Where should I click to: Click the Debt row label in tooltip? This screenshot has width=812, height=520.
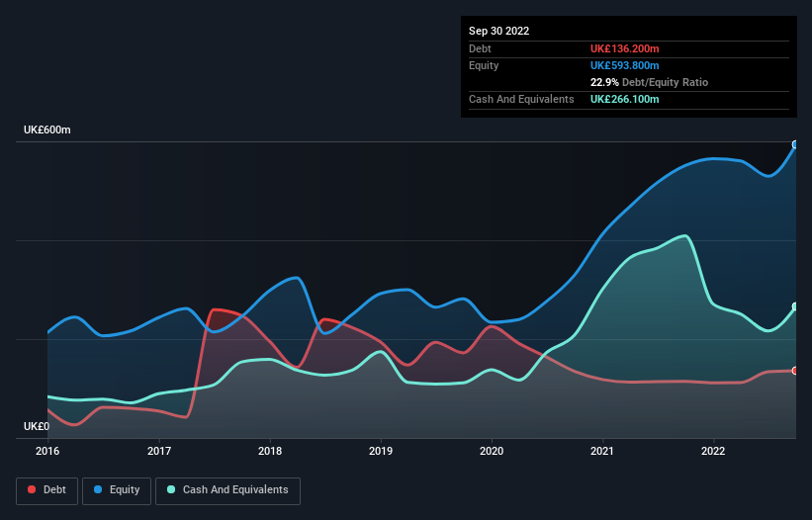click(x=480, y=48)
